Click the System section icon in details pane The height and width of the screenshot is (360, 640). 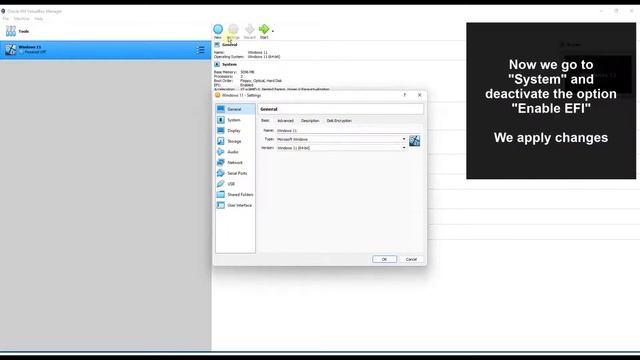[x=217, y=64]
